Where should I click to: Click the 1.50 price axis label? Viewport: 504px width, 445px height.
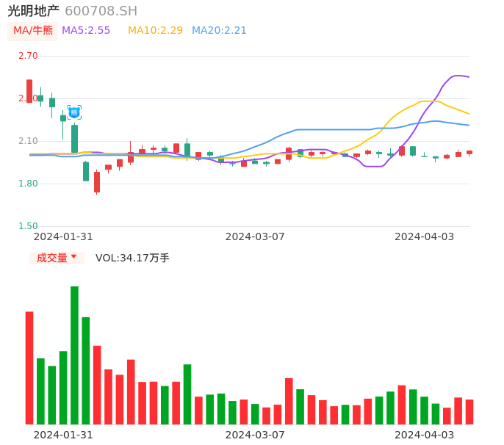pyautogui.click(x=27, y=226)
